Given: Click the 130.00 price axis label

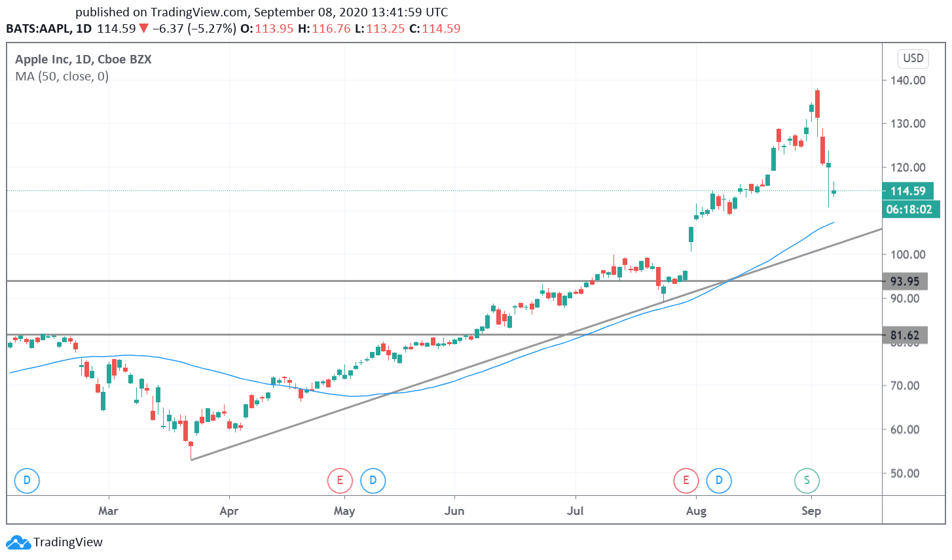Looking at the screenshot, I should (x=908, y=124).
